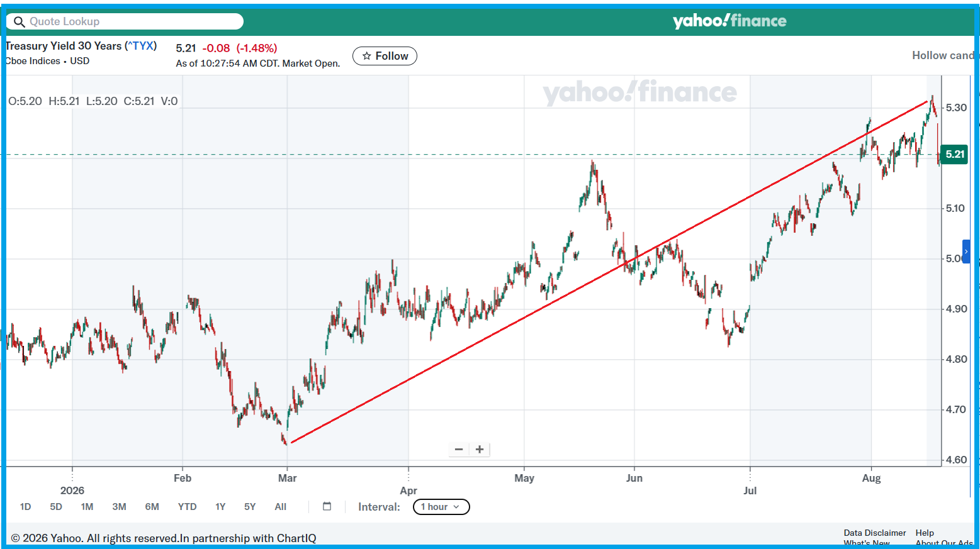
Task: Show All available history range
Action: pyautogui.click(x=281, y=507)
